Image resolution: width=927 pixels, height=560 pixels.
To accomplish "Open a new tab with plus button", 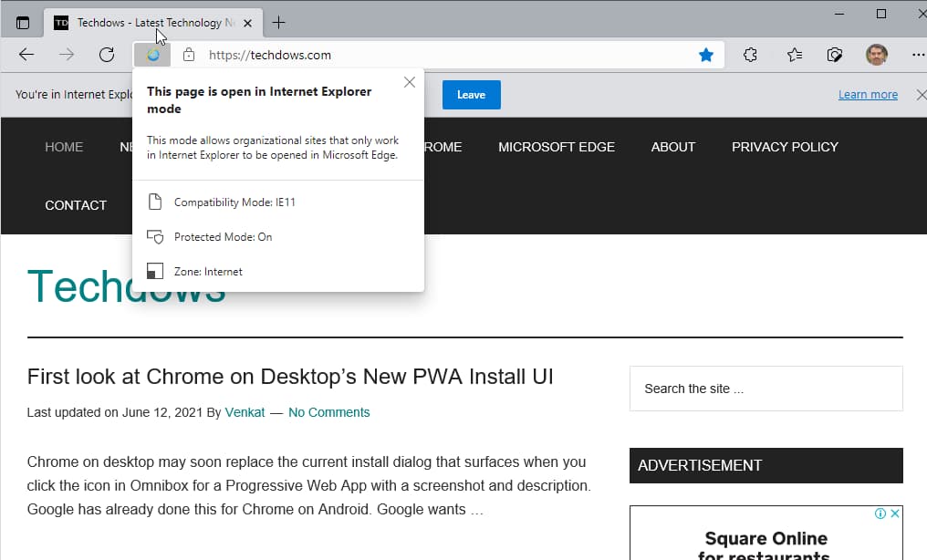I will [279, 23].
